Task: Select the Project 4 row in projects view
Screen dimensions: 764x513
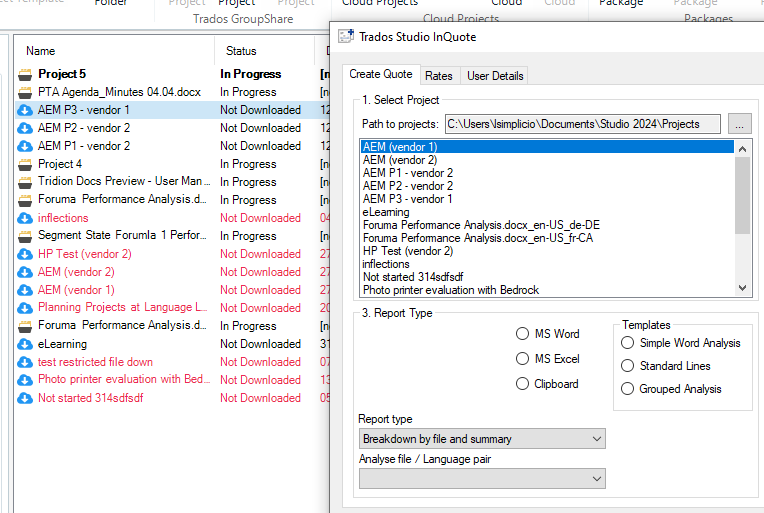Action: click(172, 165)
